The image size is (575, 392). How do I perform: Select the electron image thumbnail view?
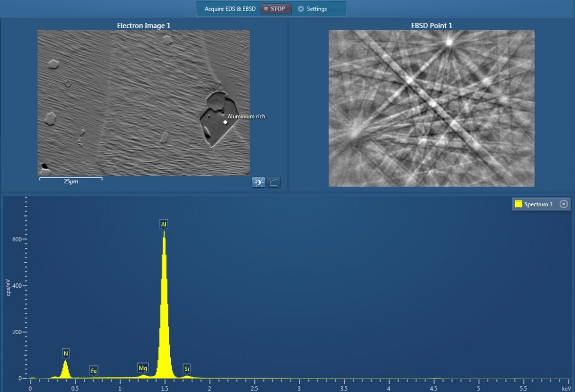[143, 103]
